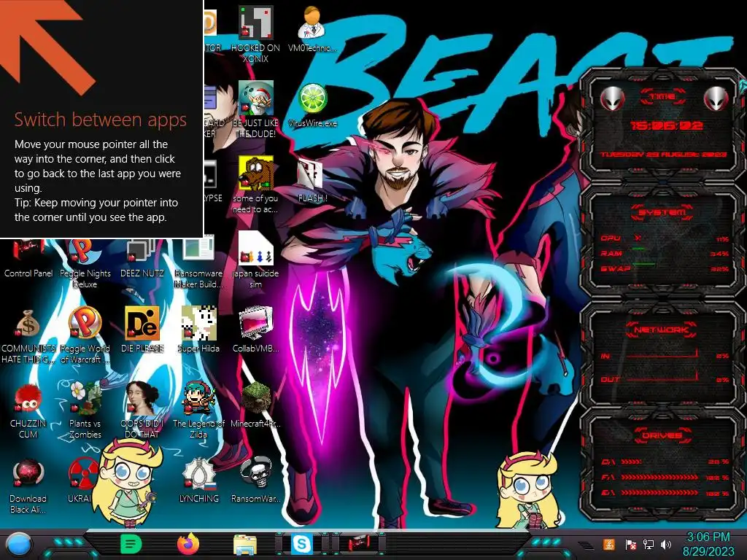Open the Action Center flag tray icon
747x560 pixels.
(x=630, y=544)
